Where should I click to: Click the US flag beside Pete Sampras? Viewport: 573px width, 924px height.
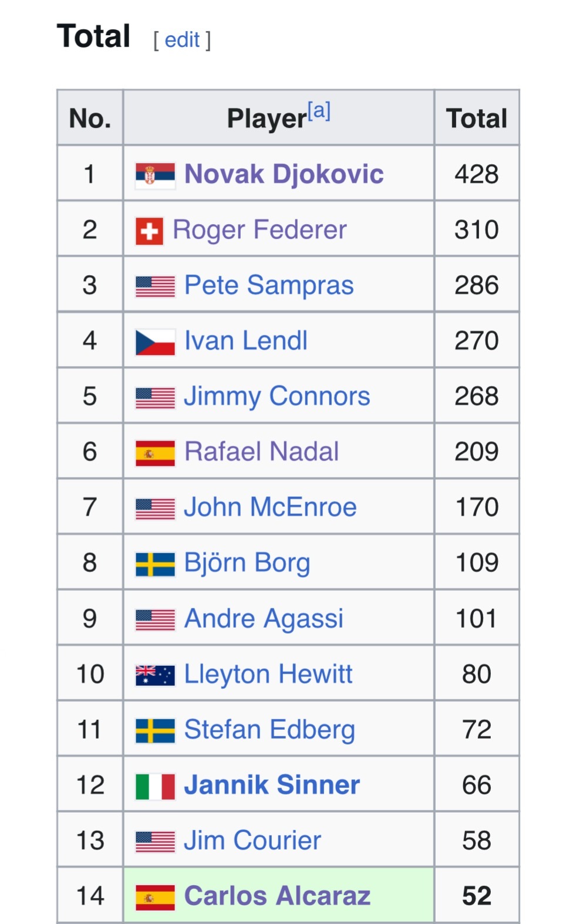coord(155,286)
